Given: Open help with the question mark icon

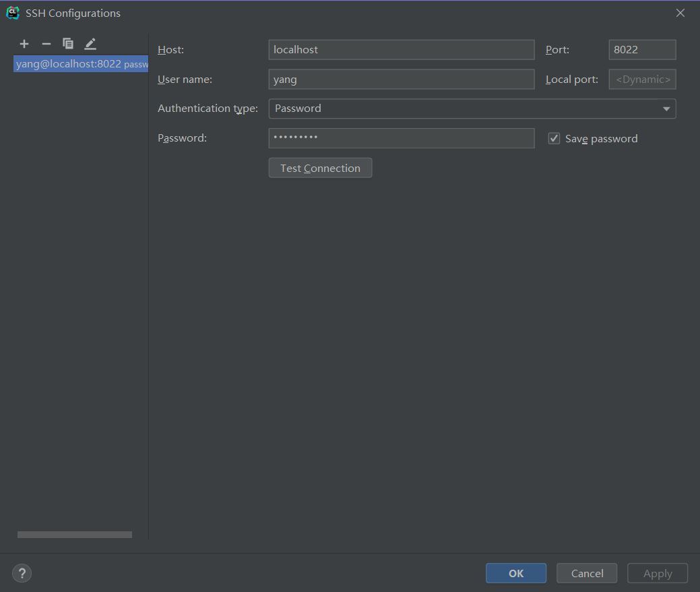Looking at the screenshot, I should 22,573.
